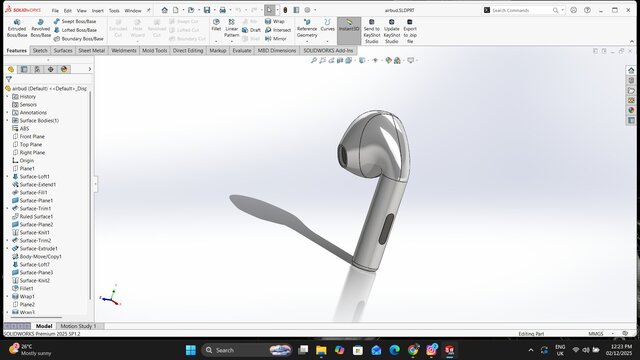Select the Revolved Boss/Base tool
The height and width of the screenshot is (360, 640).
point(40,28)
